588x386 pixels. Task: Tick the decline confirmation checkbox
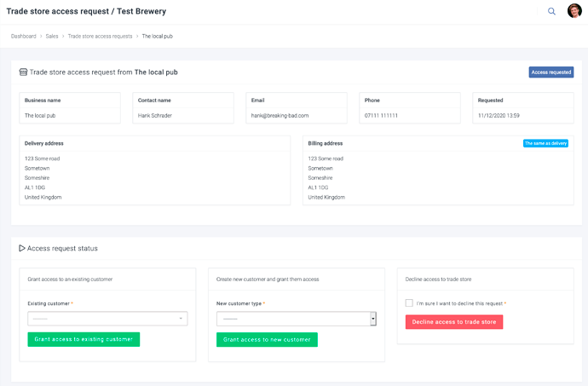pyautogui.click(x=409, y=303)
